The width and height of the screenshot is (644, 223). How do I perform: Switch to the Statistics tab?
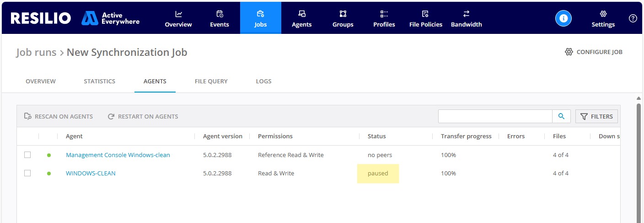tap(99, 81)
